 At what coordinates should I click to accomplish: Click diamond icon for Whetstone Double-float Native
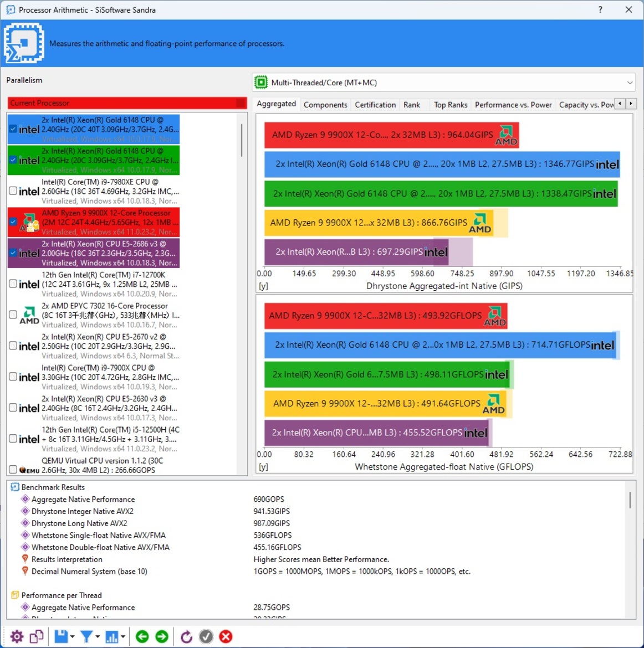point(25,547)
